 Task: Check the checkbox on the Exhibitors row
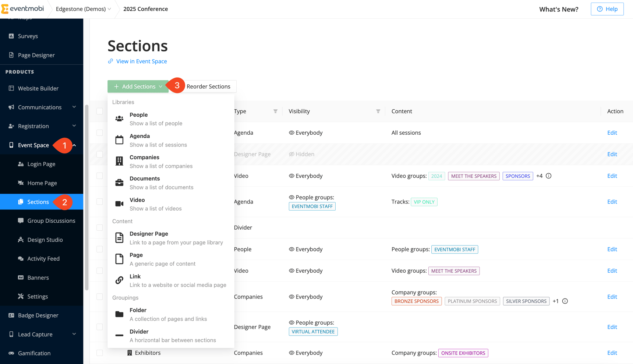point(99,353)
